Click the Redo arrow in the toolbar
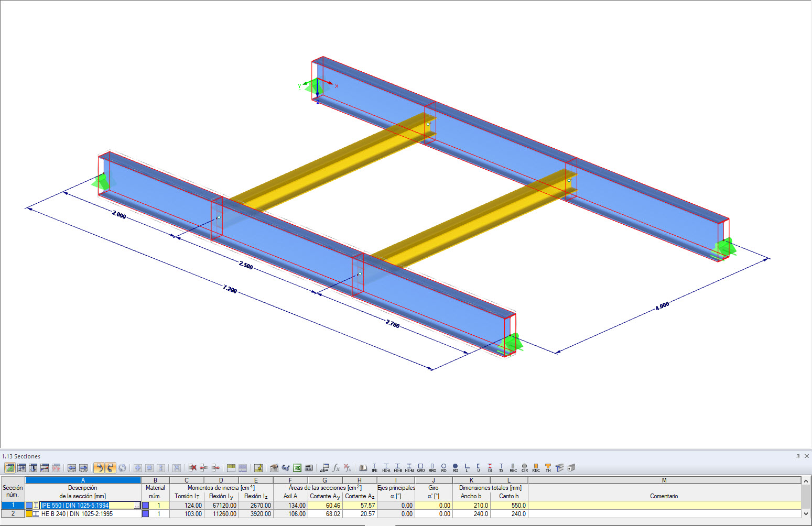Viewport: 812px width, 526px height. 110,467
